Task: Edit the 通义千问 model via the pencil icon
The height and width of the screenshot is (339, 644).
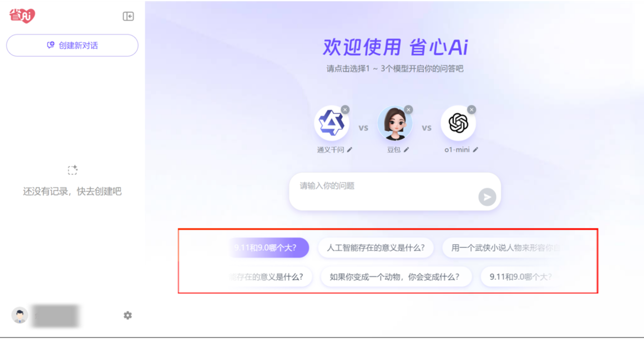Action: (x=349, y=150)
